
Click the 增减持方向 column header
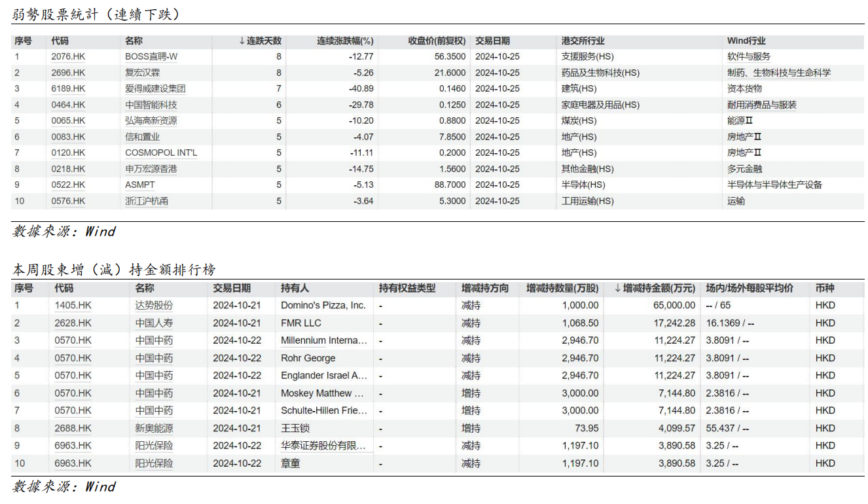coord(484,288)
